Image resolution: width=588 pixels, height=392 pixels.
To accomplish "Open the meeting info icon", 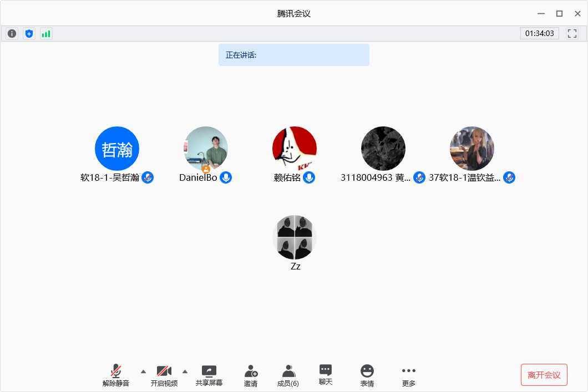I will 12,34.
